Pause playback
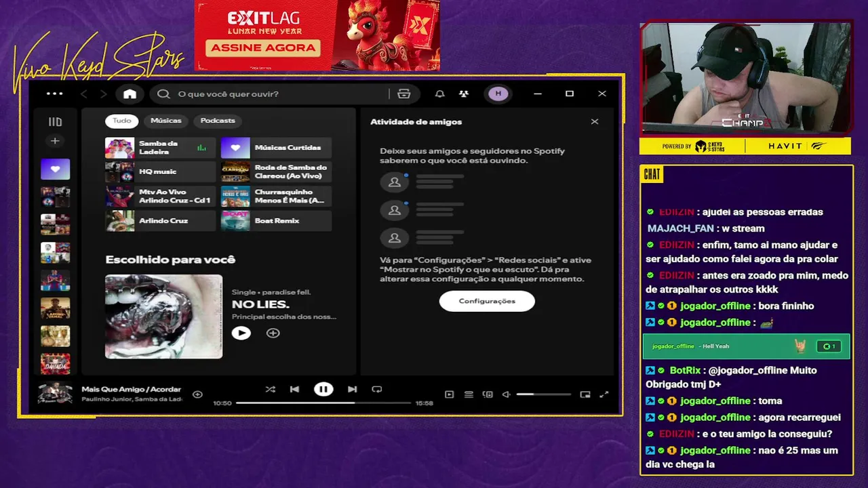This screenshot has width=868, height=488. pos(323,389)
